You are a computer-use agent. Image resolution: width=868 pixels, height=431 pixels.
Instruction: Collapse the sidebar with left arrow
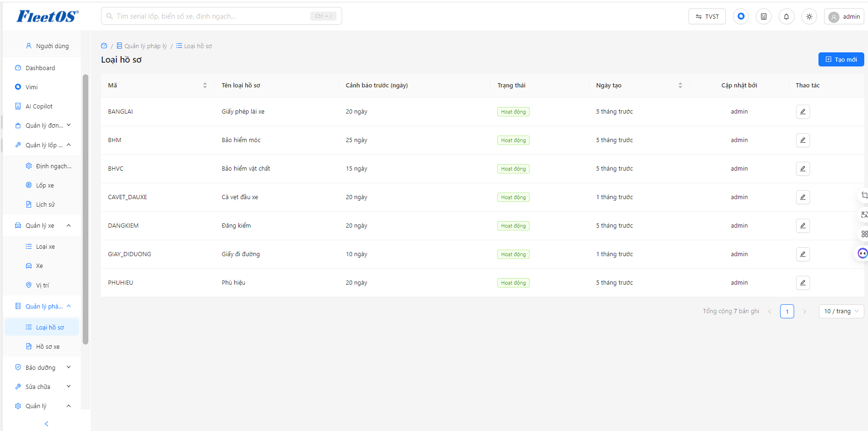[46, 424]
